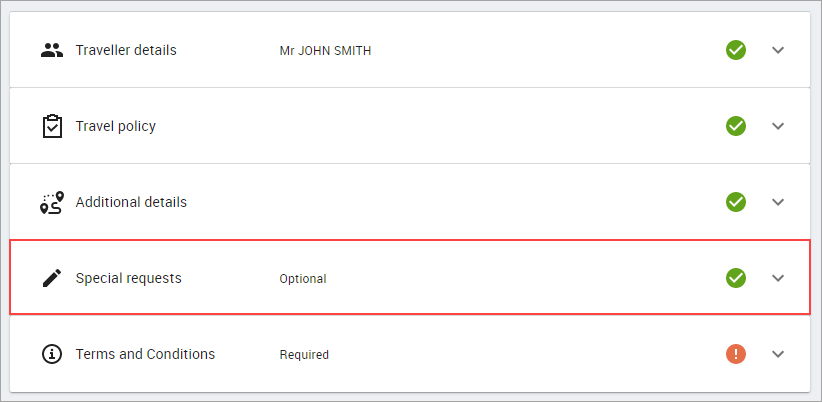Open the Traveller details label
This screenshot has width=822, height=402.
pyautogui.click(x=126, y=50)
